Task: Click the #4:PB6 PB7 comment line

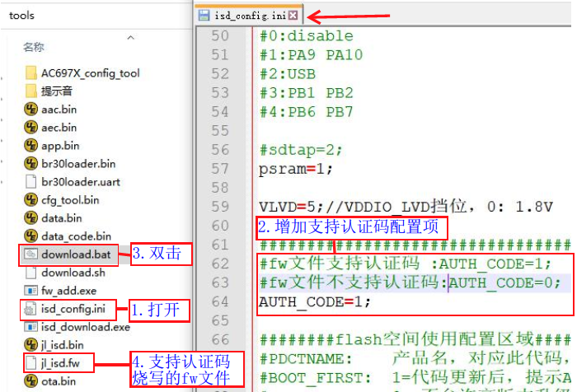Action: click(306, 112)
